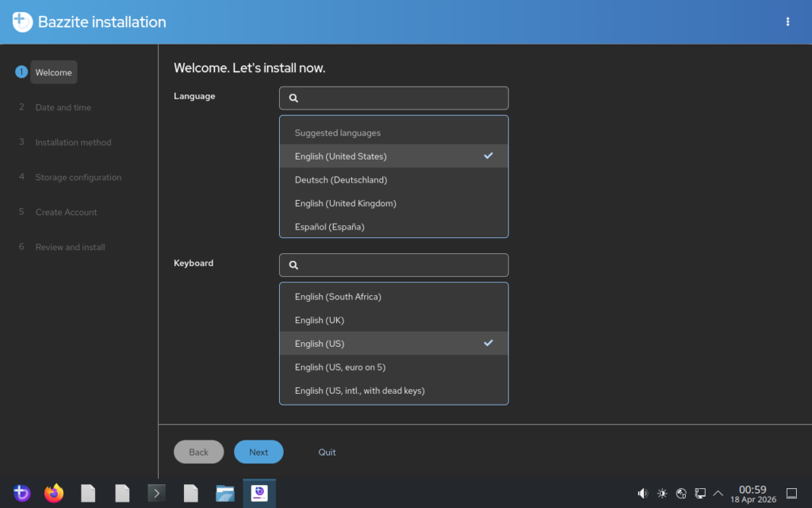
Task: Open the file manager from the taskbar
Action: [x=225, y=494]
